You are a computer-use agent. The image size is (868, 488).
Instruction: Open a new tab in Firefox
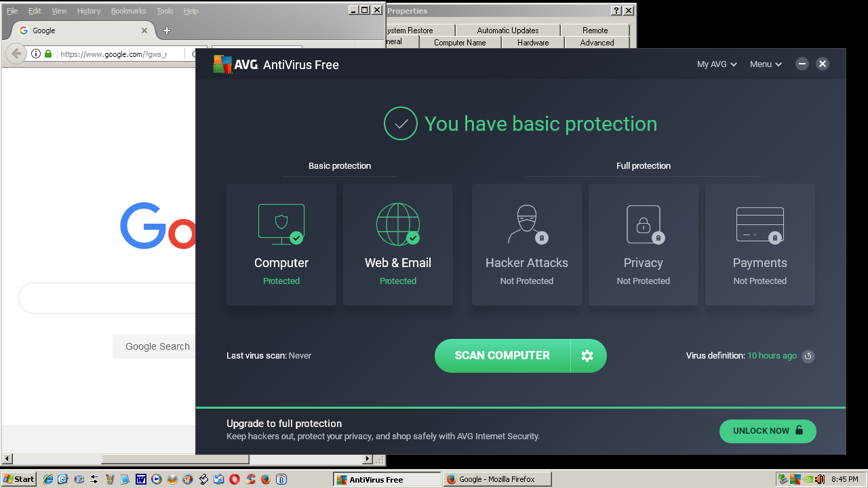(x=167, y=30)
